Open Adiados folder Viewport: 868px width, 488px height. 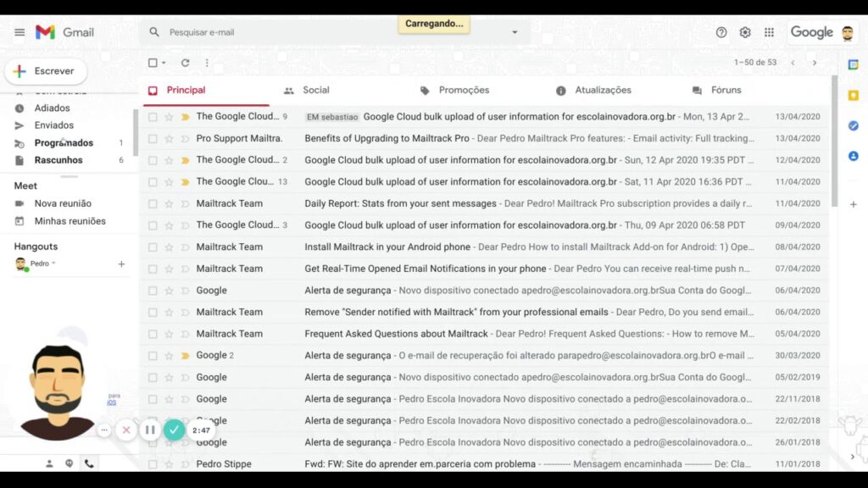pos(52,108)
